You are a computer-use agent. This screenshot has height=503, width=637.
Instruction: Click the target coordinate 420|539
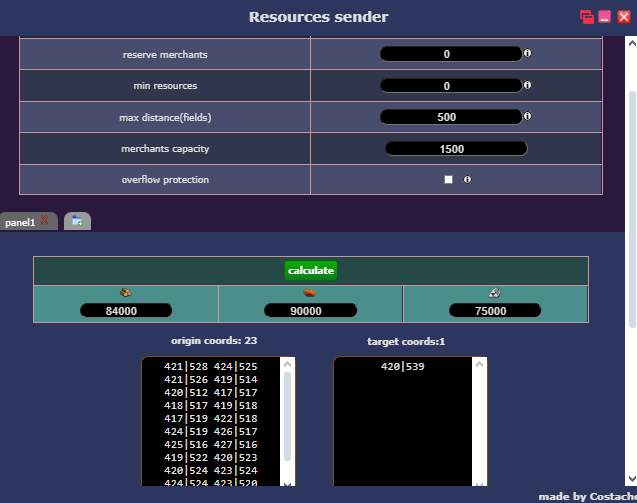point(403,366)
